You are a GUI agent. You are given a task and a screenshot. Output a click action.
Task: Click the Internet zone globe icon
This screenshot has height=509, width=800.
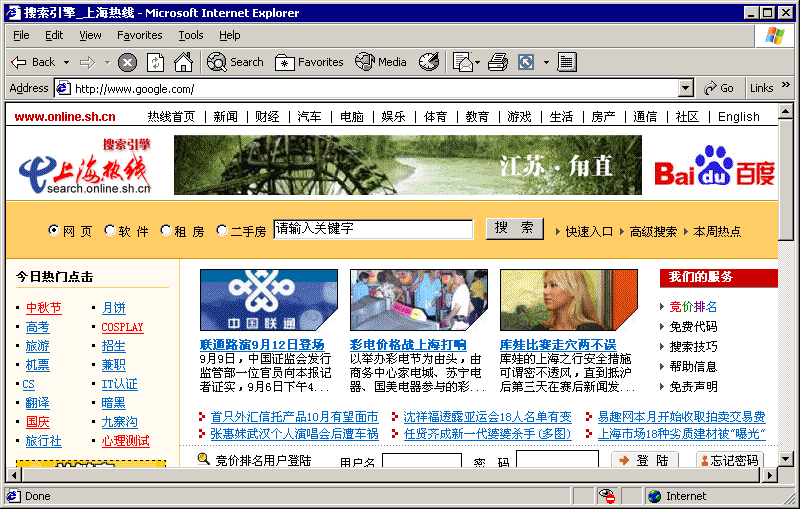[x=654, y=496]
